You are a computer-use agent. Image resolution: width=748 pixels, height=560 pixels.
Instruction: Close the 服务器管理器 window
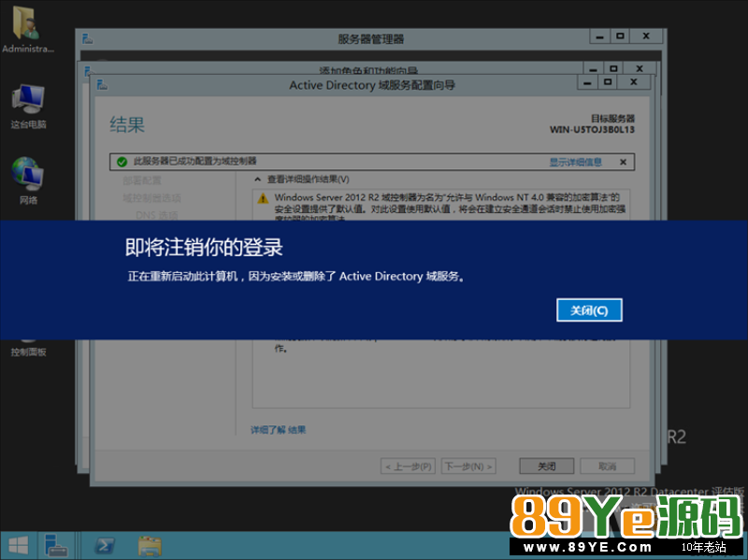646,36
